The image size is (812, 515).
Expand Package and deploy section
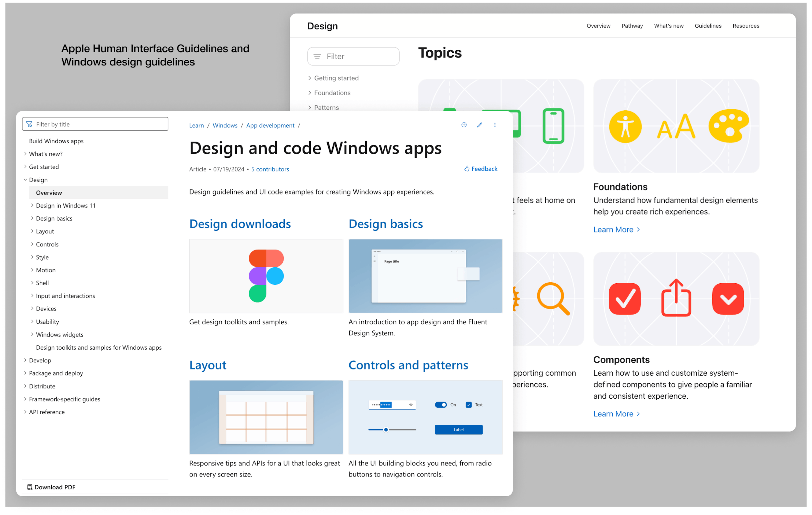[25, 373]
